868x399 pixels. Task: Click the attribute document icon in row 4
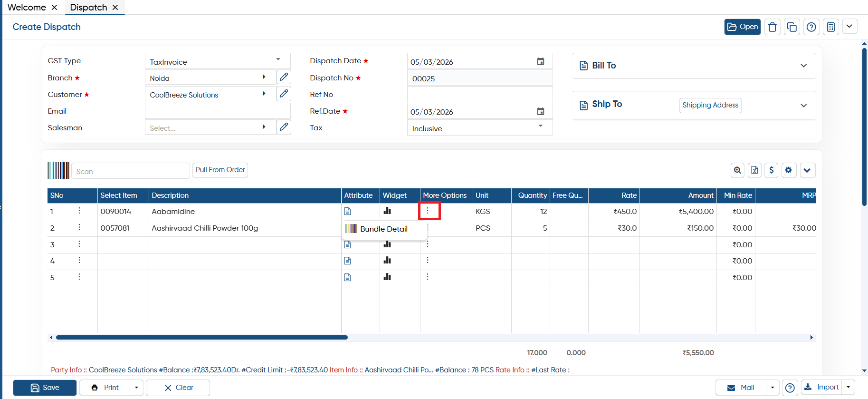click(x=347, y=261)
